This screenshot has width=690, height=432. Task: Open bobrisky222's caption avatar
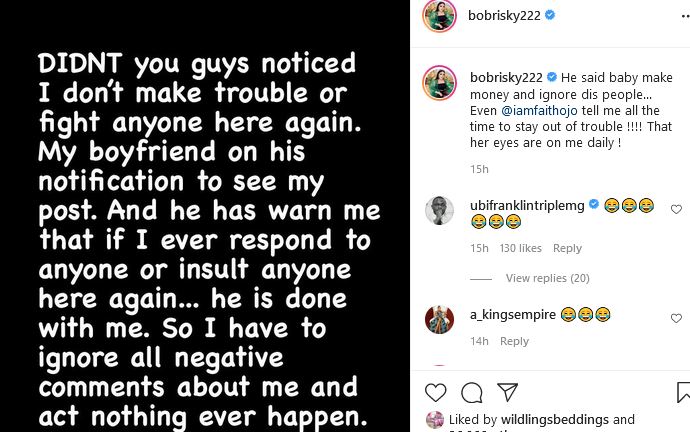click(439, 83)
